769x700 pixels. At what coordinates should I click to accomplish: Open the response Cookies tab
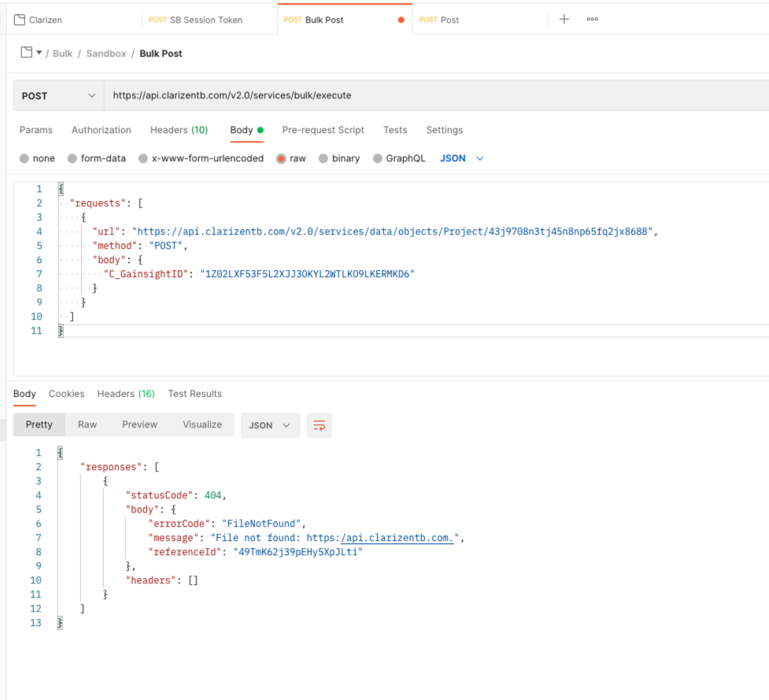click(67, 394)
